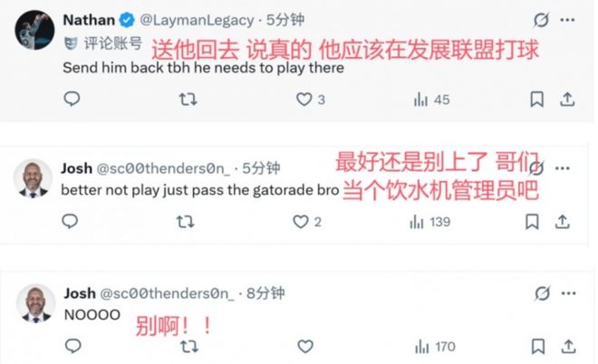
Task: Open more options on gatorade tweet
Action: coord(563,168)
